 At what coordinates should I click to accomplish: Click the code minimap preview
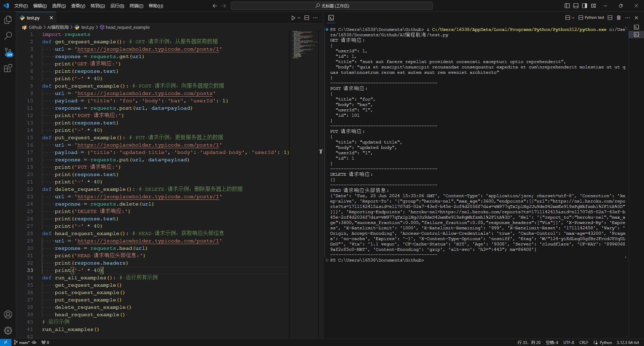304,45
